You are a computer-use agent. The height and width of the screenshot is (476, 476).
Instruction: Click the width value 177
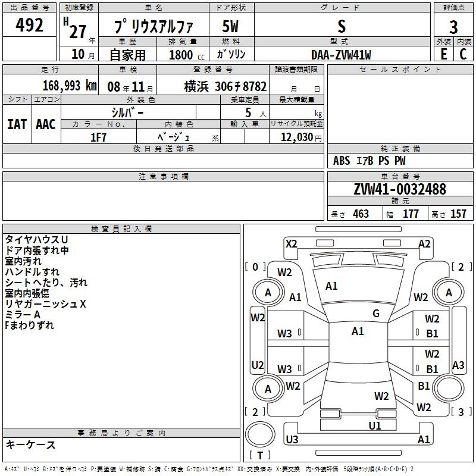click(x=411, y=214)
